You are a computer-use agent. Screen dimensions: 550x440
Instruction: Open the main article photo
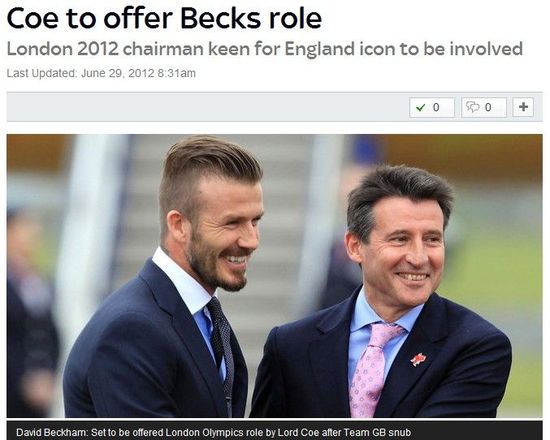coord(275,276)
